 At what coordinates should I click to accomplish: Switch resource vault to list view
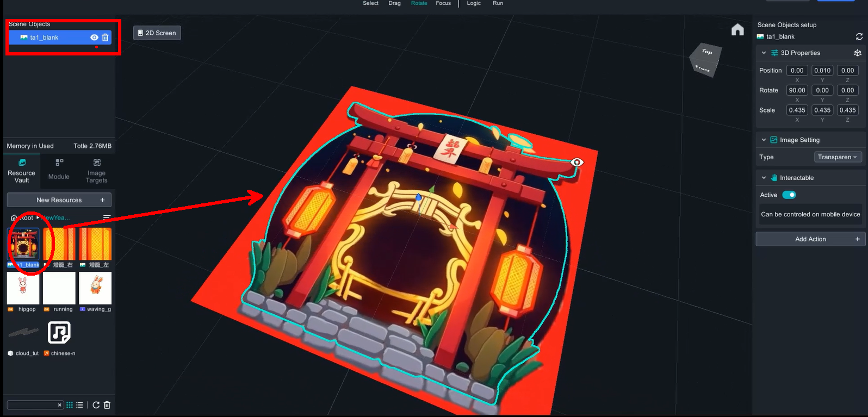click(80, 405)
